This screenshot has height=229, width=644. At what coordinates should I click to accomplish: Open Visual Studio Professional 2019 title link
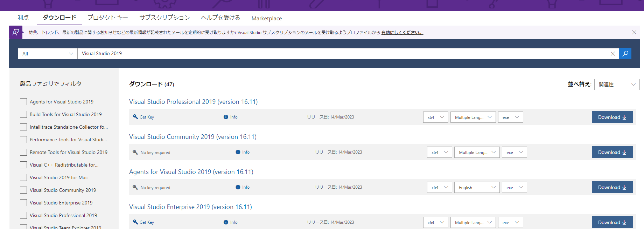193,102
